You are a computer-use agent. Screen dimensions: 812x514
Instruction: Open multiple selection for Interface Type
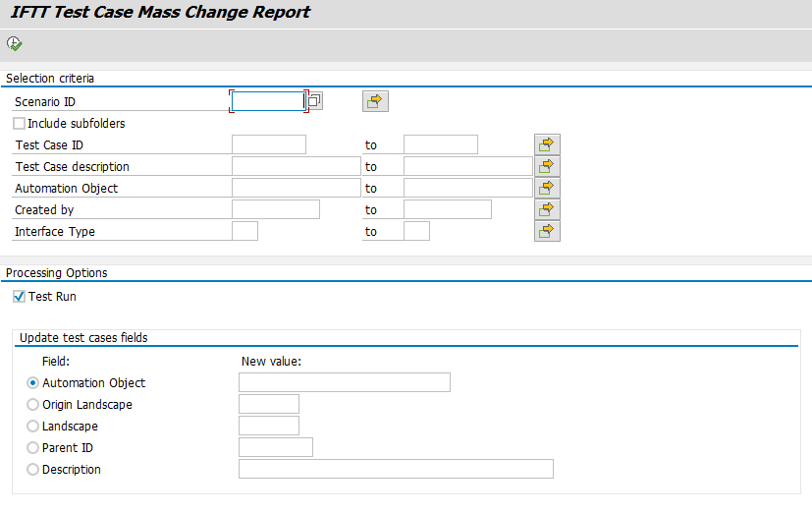point(547,232)
